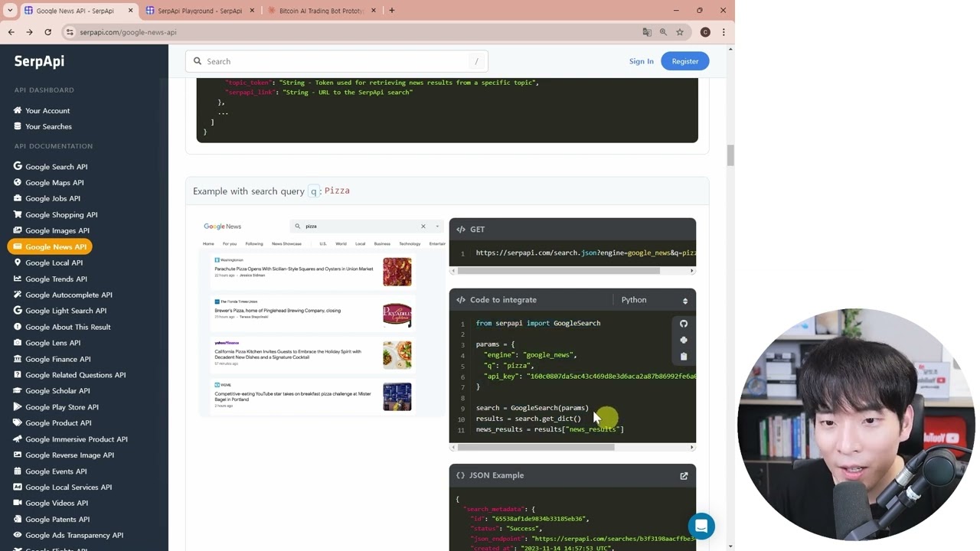Go to Google Search API documentation
The height and width of the screenshot is (551, 980).
coord(57,167)
